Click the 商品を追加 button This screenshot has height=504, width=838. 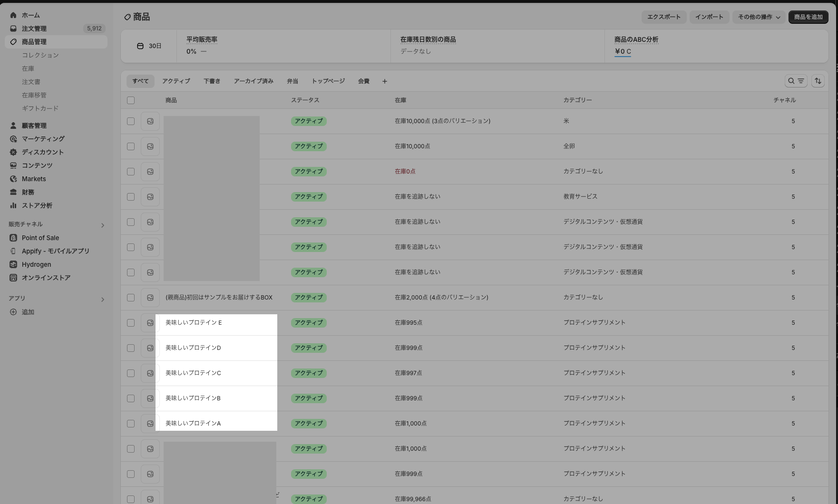809,17
